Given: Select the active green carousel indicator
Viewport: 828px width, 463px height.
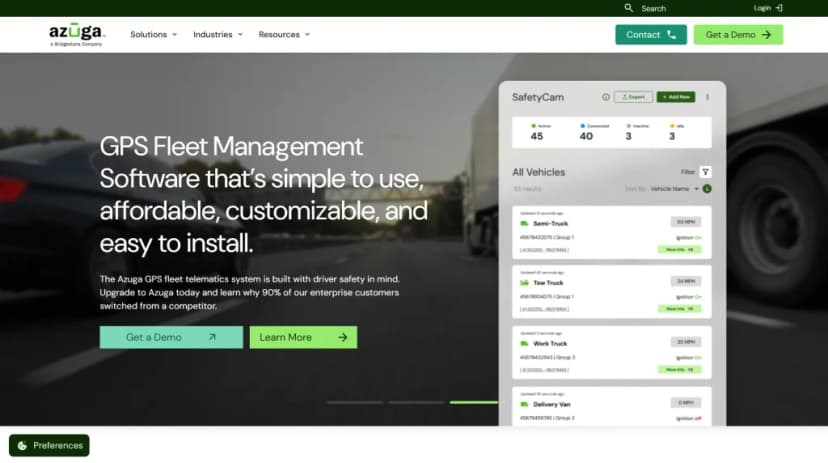Looking at the screenshot, I should coord(474,402).
